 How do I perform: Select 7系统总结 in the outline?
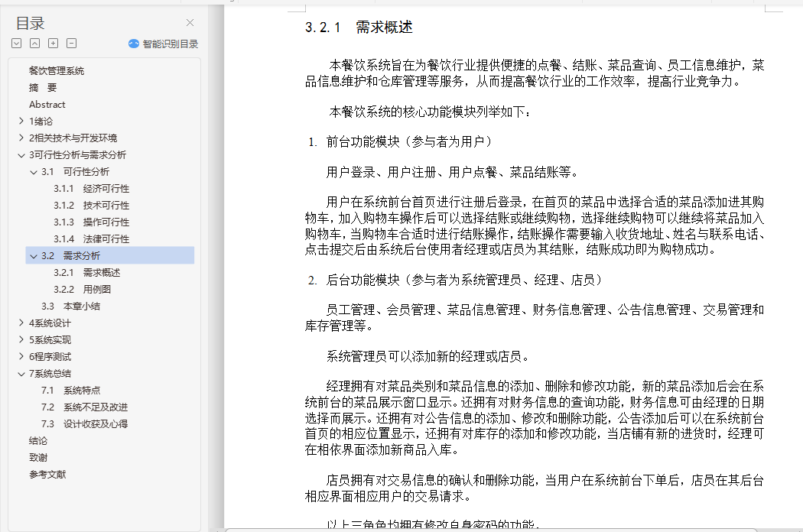coord(50,373)
